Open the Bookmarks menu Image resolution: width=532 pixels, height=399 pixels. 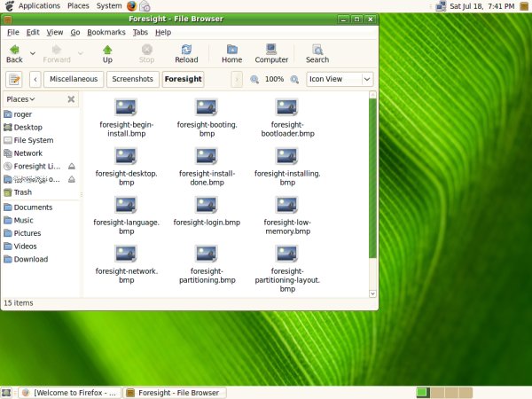click(107, 32)
